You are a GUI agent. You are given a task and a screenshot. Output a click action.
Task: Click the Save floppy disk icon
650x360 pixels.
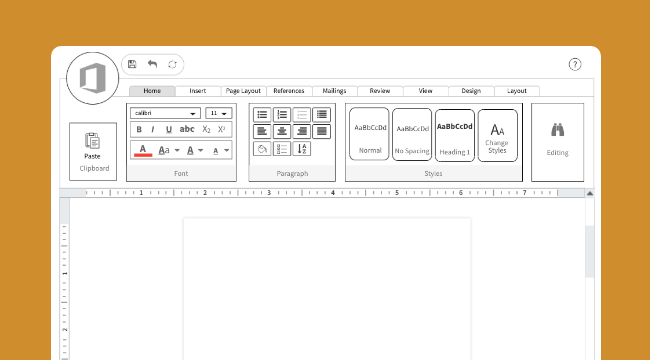[132, 64]
